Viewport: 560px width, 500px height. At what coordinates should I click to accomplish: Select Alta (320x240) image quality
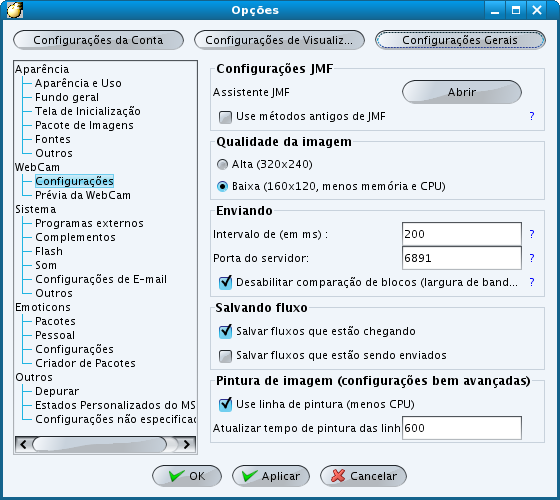click(222, 164)
